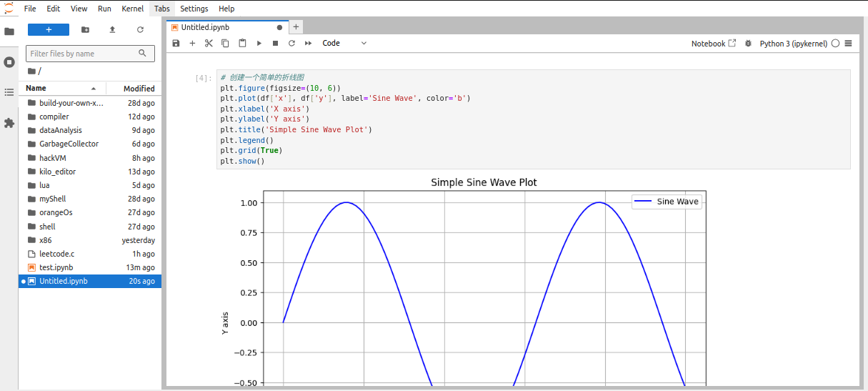This screenshot has width=868, height=391.
Task: Select the myShell folder
Action: [90, 199]
